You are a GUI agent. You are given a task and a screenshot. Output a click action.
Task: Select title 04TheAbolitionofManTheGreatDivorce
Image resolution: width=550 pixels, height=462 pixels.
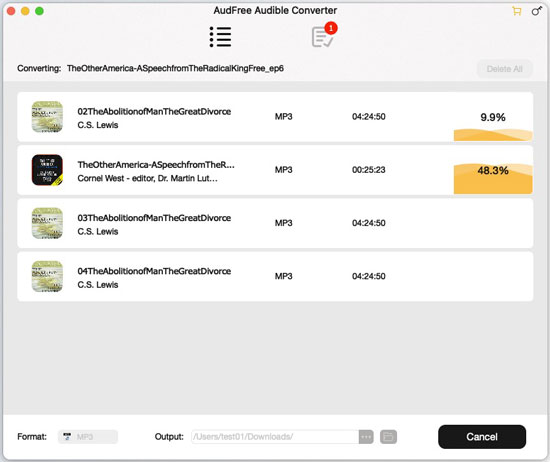(154, 271)
